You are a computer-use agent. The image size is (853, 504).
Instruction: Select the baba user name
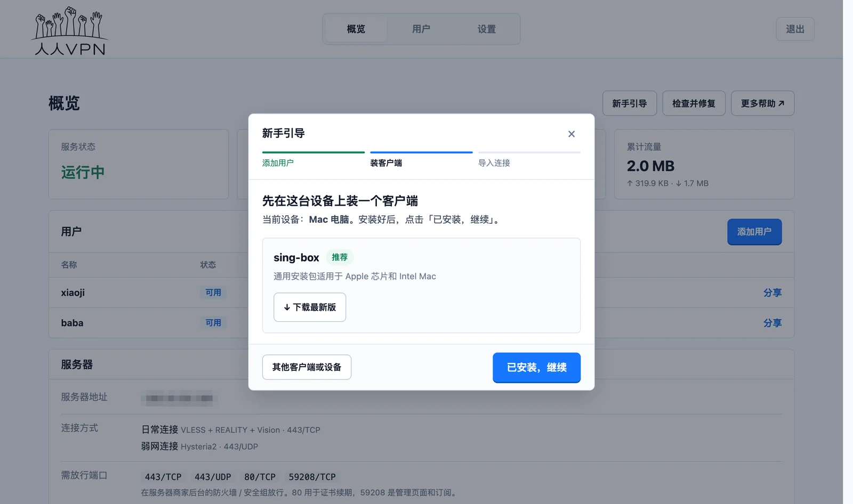(72, 323)
